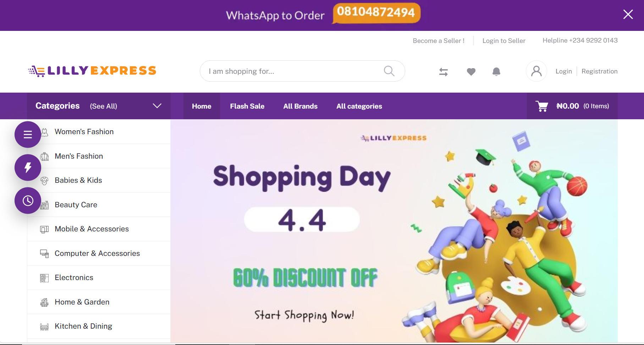Click the floating hamburger menu button
644x345 pixels.
pyautogui.click(x=28, y=135)
